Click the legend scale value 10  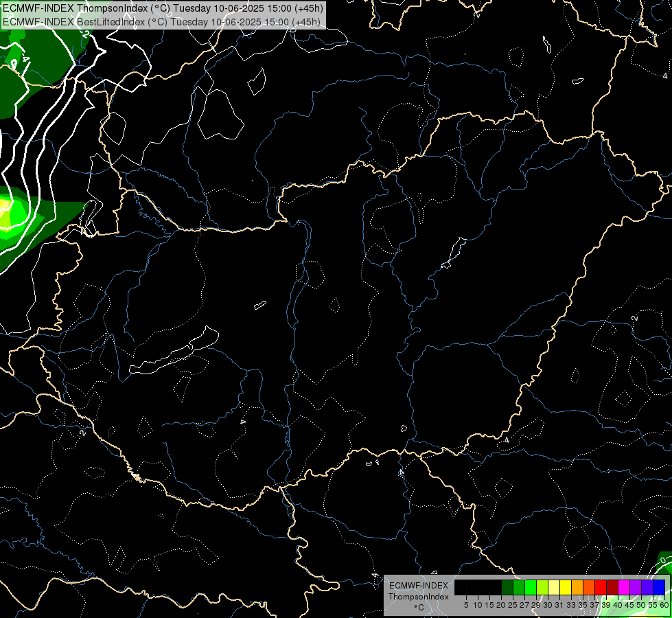tap(478, 605)
